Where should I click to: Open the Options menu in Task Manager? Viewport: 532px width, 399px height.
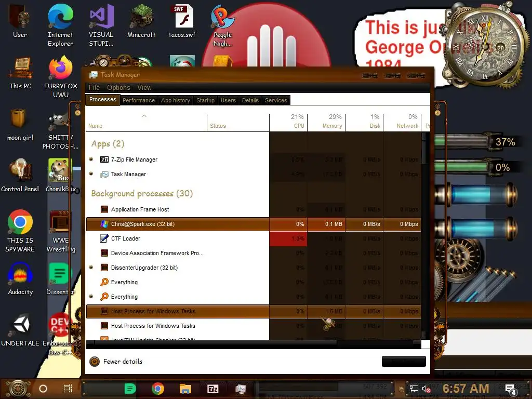(118, 87)
